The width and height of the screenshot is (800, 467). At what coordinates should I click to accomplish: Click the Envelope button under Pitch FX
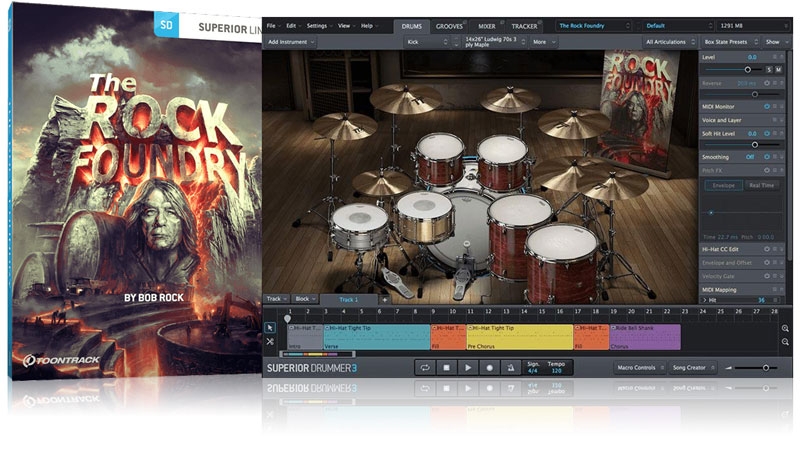(x=723, y=185)
